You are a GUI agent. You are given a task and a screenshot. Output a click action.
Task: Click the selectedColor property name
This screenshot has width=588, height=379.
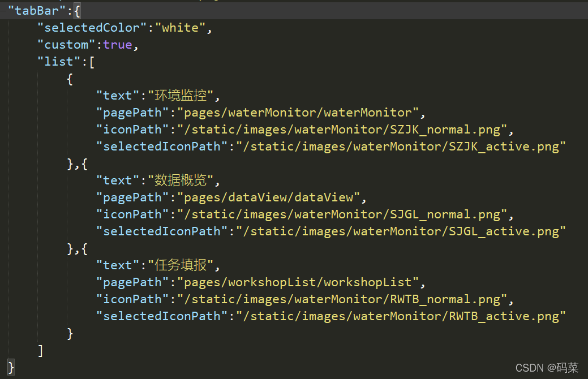(x=91, y=27)
